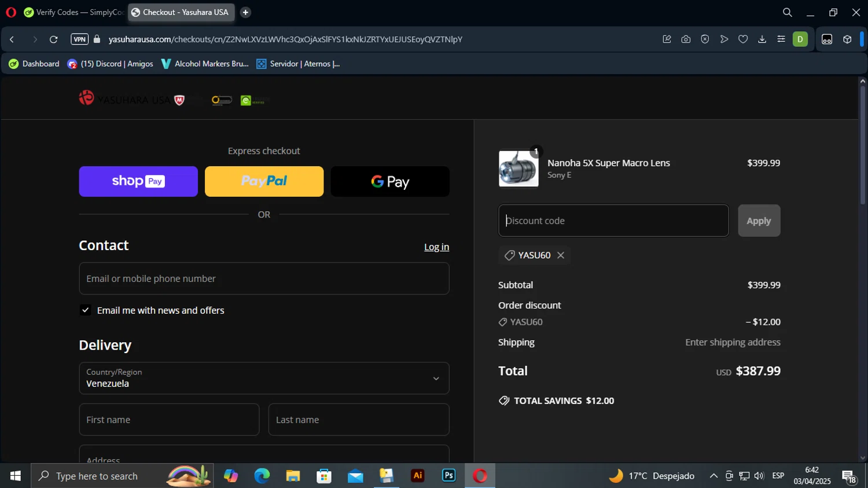
Task: Click the page vertical scrollbar thumb
Action: point(863,145)
